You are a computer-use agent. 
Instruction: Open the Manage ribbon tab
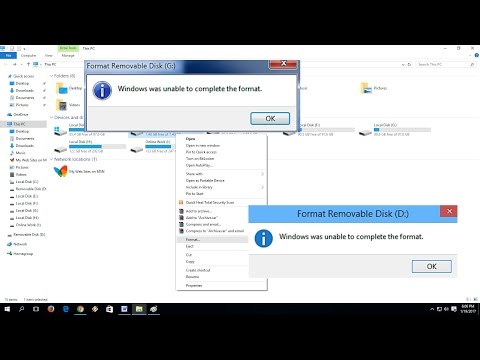pos(68,55)
